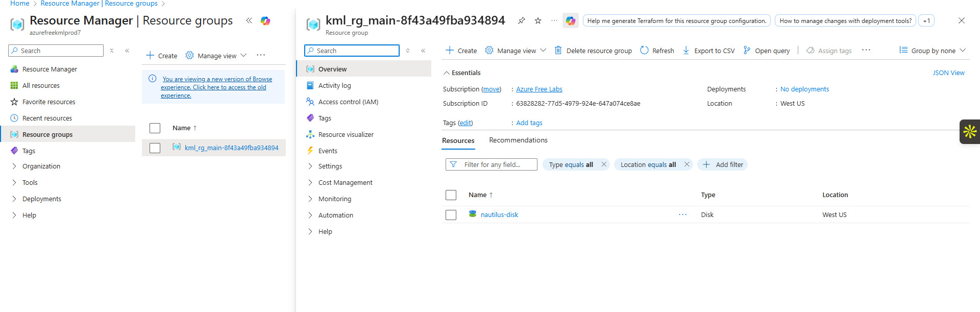Toggle select-all checkbox in resources table
980x312 pixels.
(451, 195)
